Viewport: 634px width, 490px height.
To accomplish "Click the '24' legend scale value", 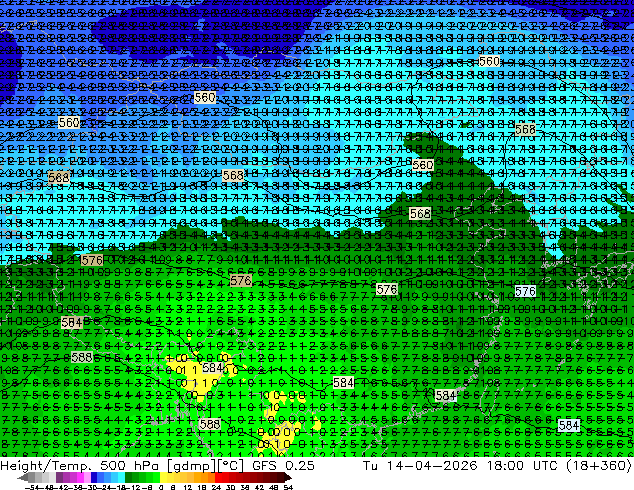I will click(216, 487).
